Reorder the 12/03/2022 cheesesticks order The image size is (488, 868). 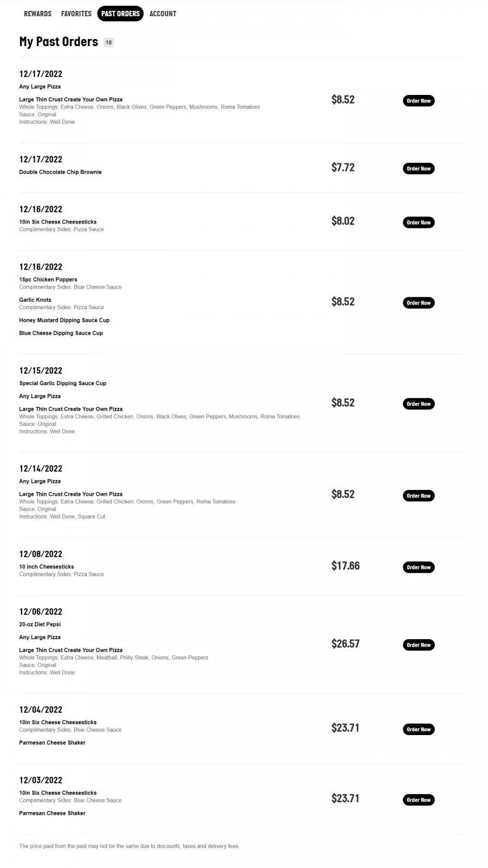point(419,800)
